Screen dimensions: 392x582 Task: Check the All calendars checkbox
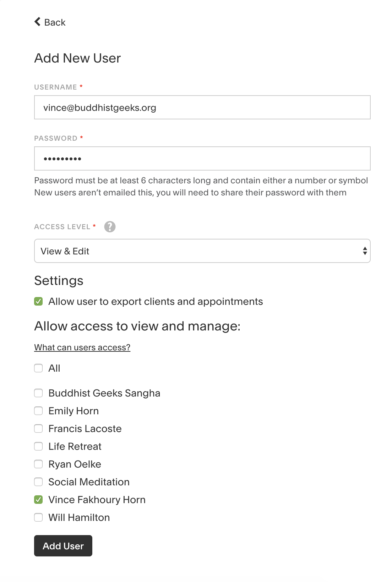38,368
